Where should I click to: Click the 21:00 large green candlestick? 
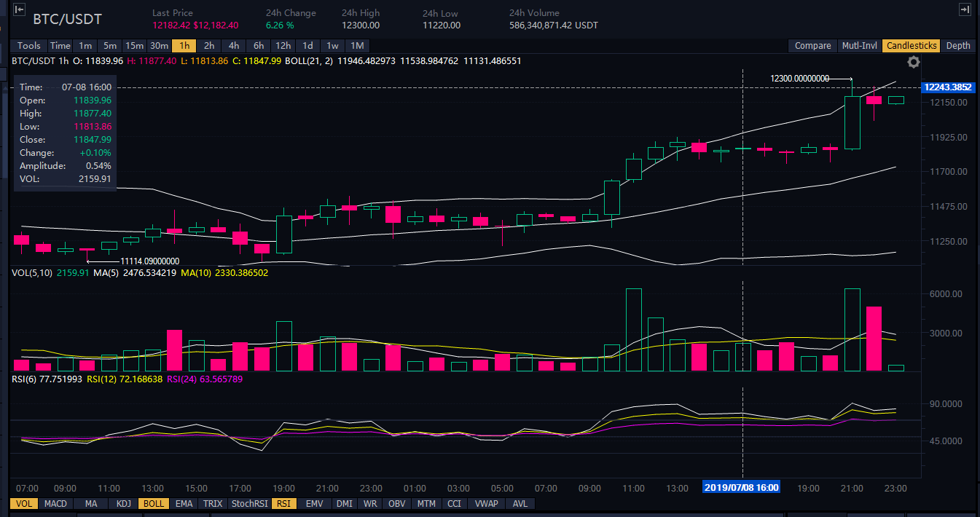[x=852, y=122]
